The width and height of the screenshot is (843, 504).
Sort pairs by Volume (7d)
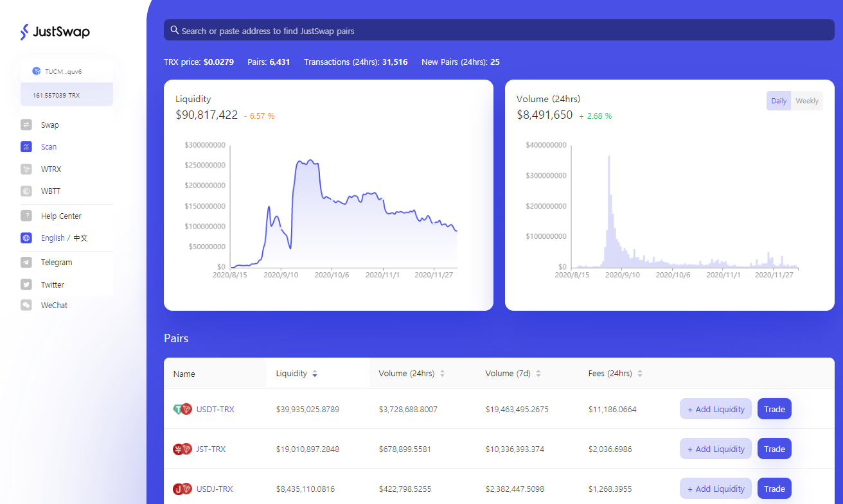pos(538,374)
